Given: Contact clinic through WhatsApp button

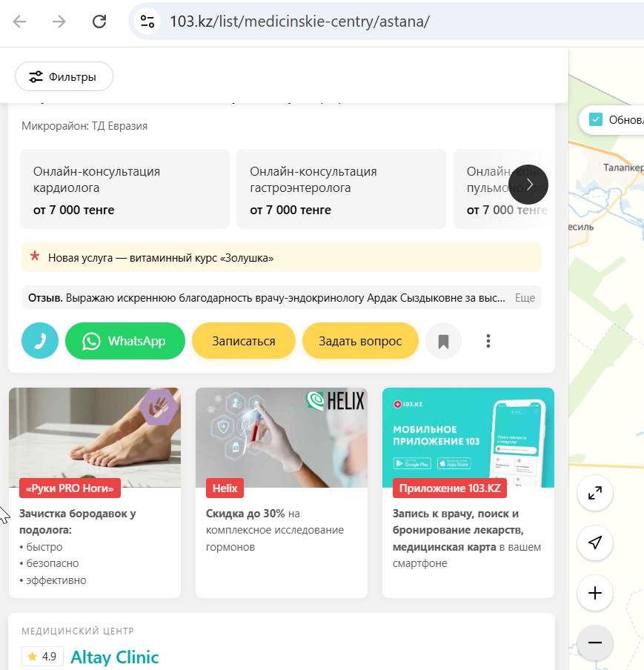Looking at the screenshot, I should (125, 341).
